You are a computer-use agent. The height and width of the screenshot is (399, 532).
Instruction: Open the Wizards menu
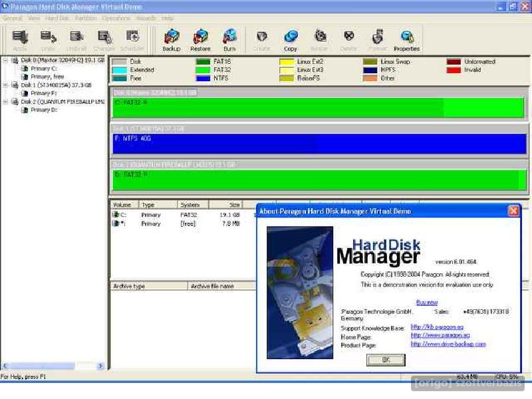[146, 19]
